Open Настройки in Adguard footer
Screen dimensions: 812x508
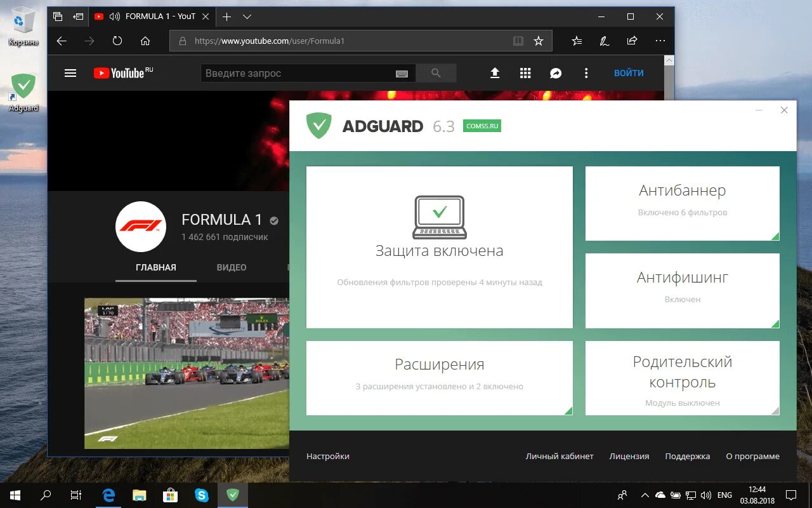328,456
